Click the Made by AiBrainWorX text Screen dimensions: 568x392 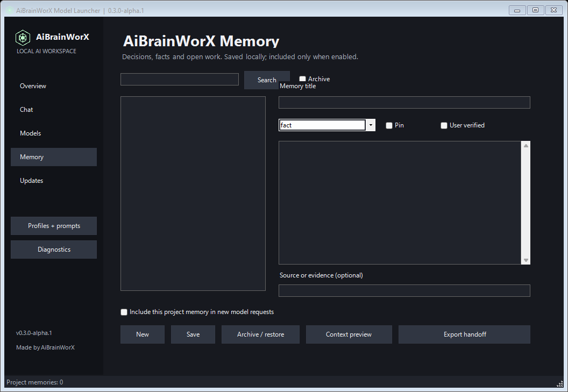45,347
